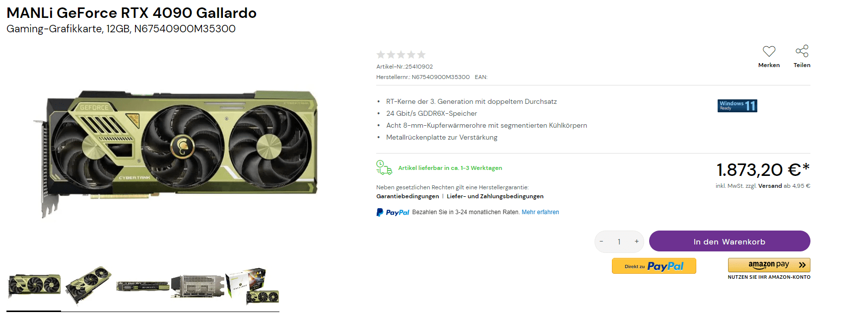
Task: Click the delivery truck availability icon
Action: click(x=384, y=167)
